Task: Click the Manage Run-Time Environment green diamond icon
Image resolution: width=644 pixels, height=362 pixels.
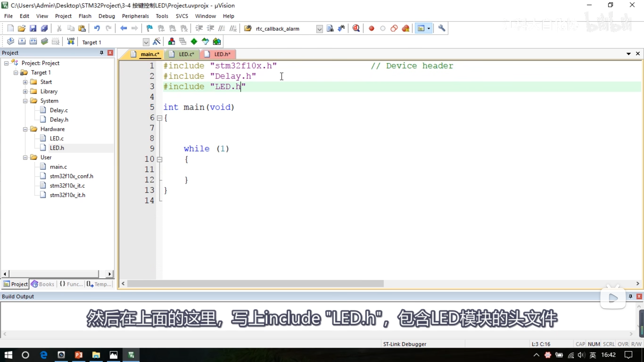Action: 194,41
